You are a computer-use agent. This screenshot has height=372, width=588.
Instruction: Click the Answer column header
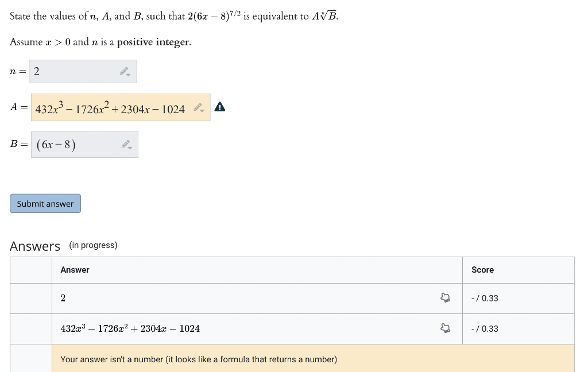click(x=75, y=270)
